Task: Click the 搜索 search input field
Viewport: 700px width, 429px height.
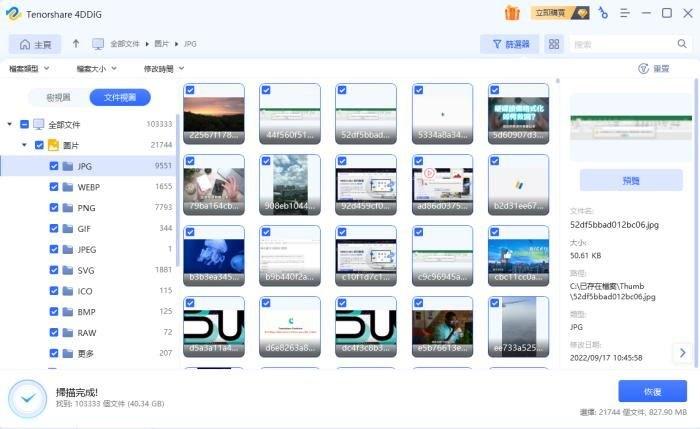Action: point(620,44)
